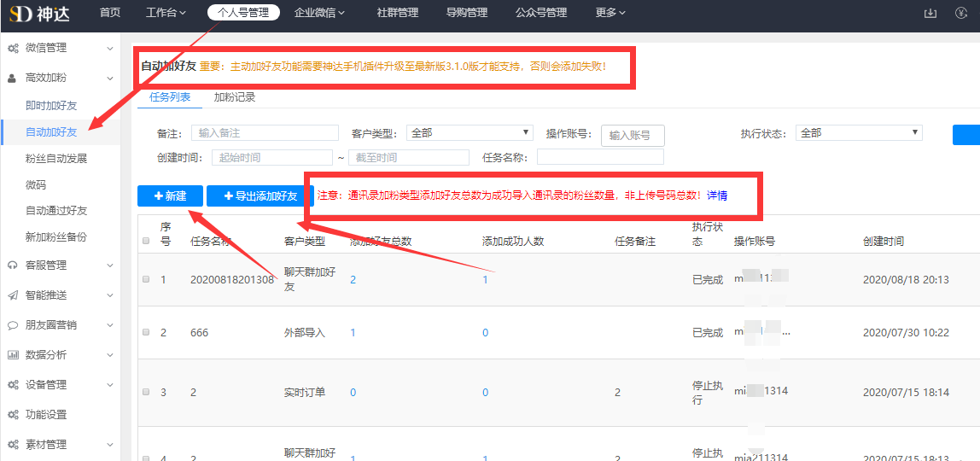Open 即时加好友 in sidebar
The height and width of the screenshot is (461, 980).
51,106
